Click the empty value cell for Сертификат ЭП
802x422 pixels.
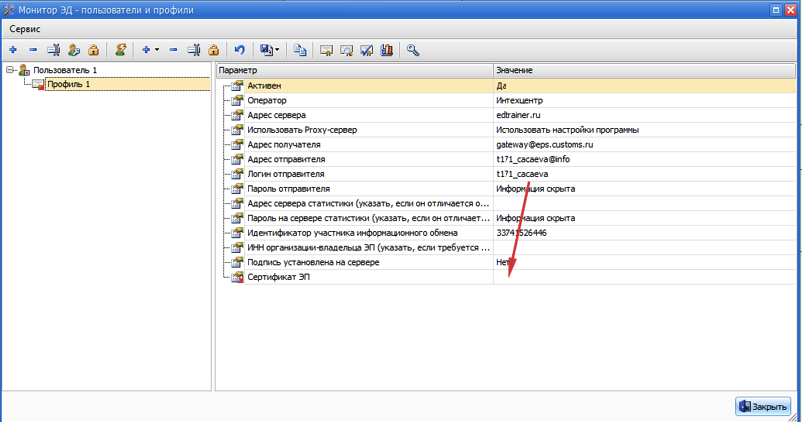click(644, 277)
